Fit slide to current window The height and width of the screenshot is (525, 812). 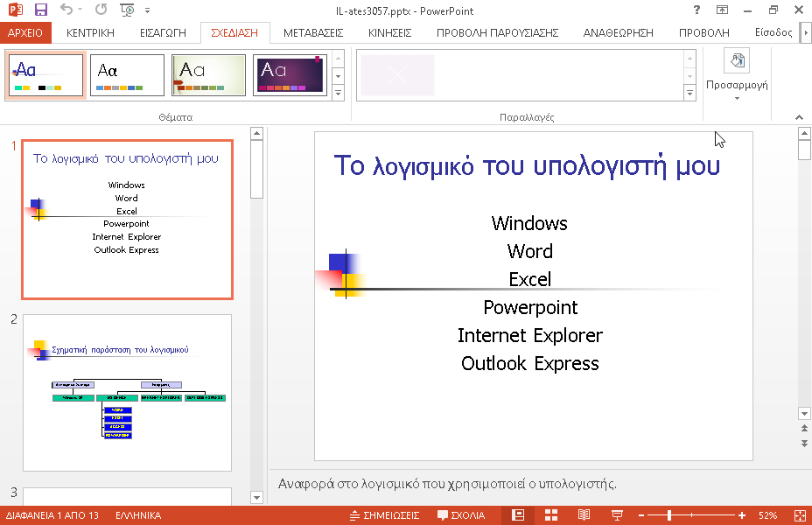800,515
